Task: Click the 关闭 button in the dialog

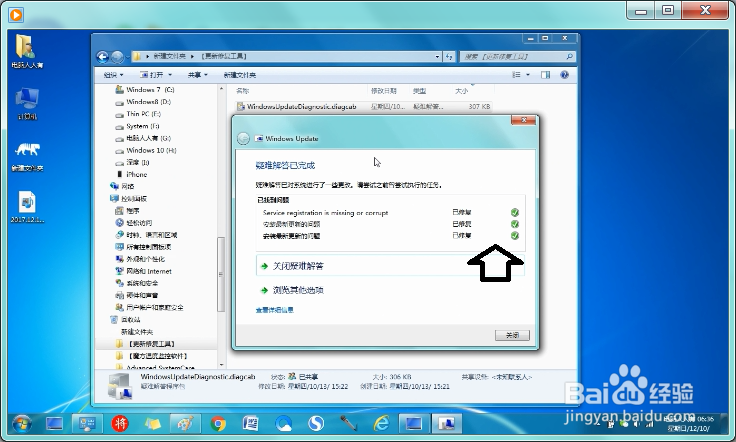Action: click(x=512, y=335)
